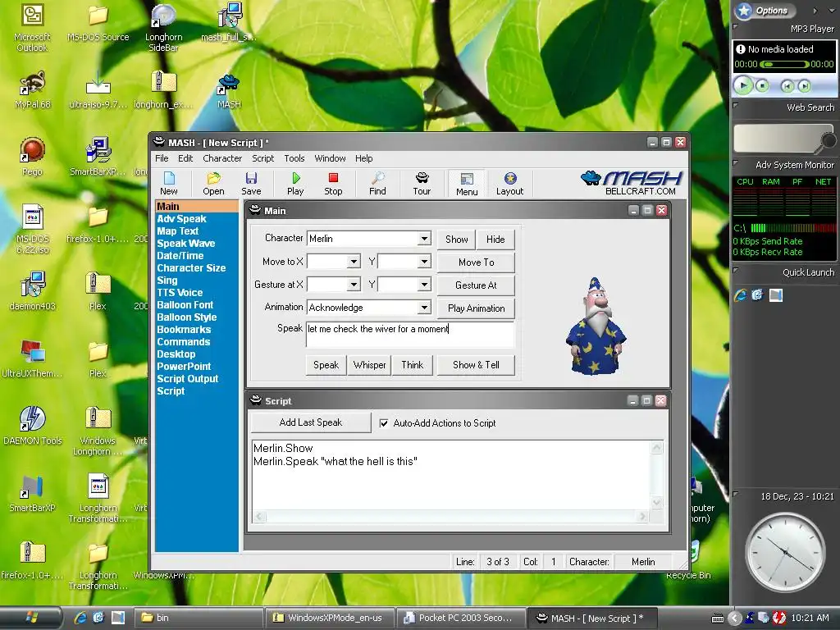Click the Whisper button

(369, 365)
